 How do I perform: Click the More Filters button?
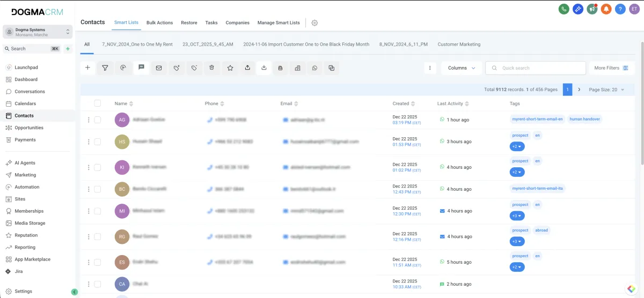(611, 68)
